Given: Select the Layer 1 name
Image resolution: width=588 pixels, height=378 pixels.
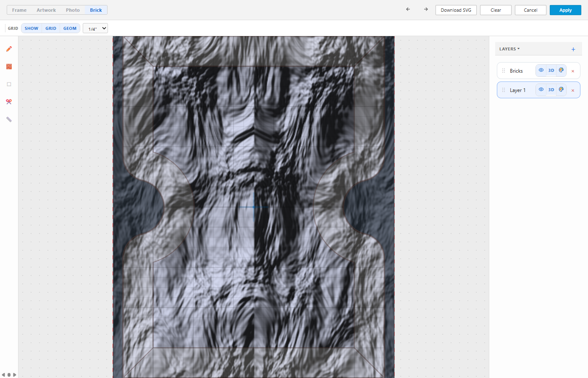Looking at the screenshot, I should [x=517, y=90].
